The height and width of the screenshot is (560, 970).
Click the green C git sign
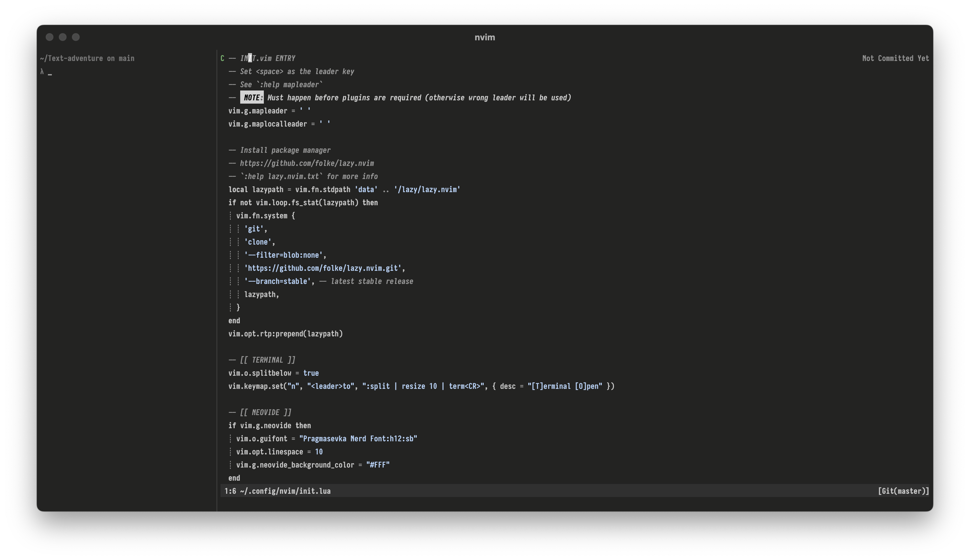click(x=222, y=58)
